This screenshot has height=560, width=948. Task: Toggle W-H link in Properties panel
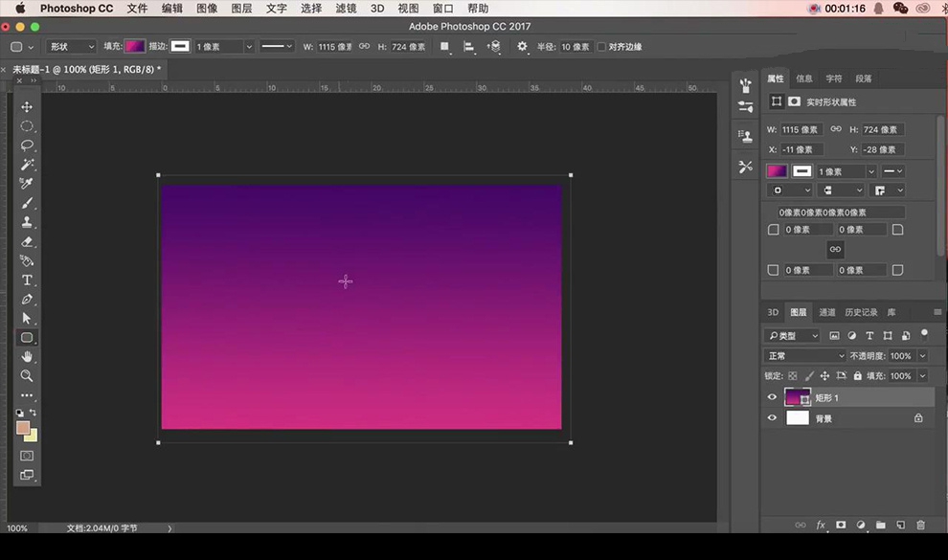point(836,129)
